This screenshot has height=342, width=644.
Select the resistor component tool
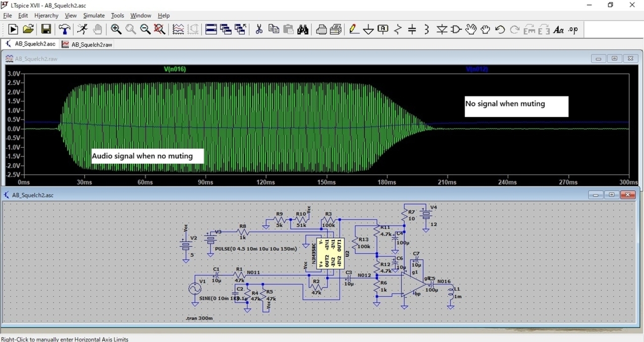point(398,30)
